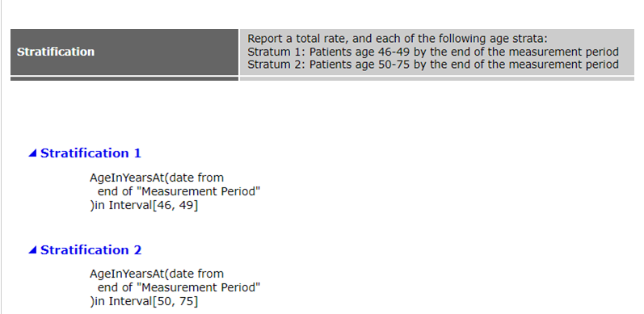Collapse the Stratification 2 triangle

click(32, 250)
